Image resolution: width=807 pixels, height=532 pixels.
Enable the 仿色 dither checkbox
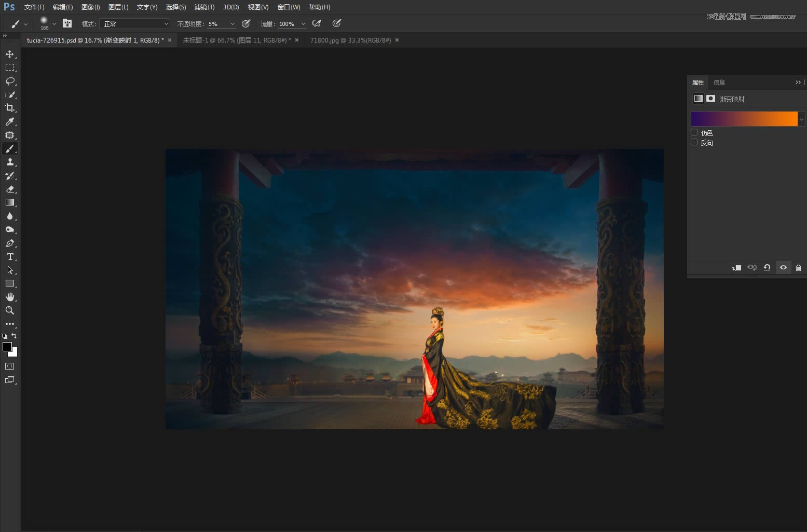coord(694,132)
